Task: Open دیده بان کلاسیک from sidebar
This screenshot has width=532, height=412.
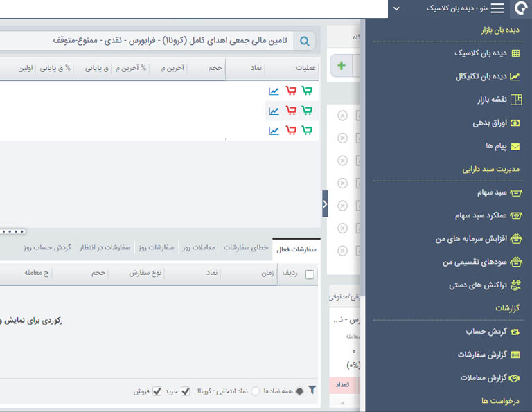Action: pos(487,53)
